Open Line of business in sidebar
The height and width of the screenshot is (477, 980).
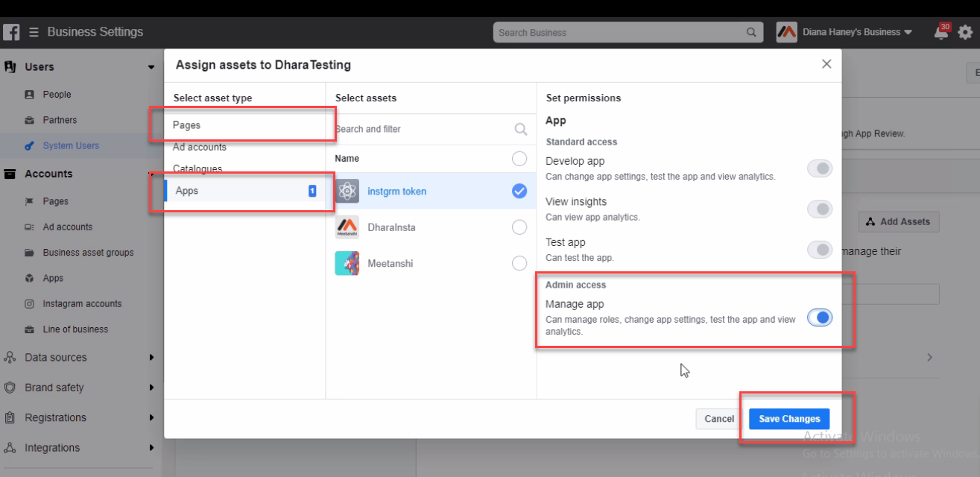[75, 329]
